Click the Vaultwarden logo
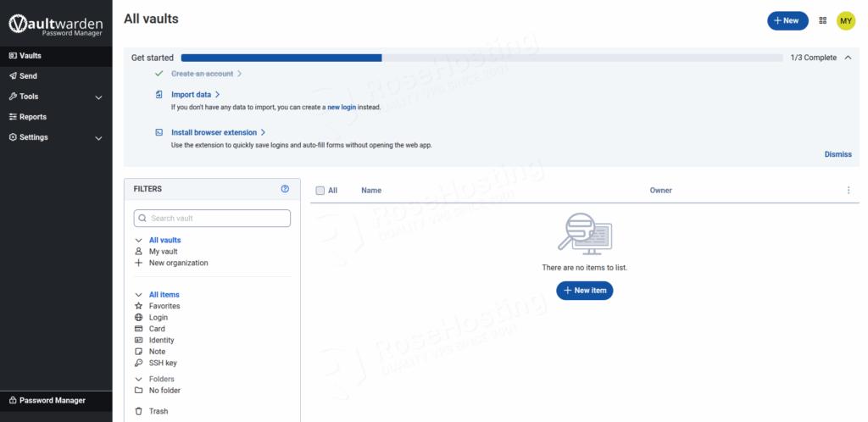 click(56, 25)
